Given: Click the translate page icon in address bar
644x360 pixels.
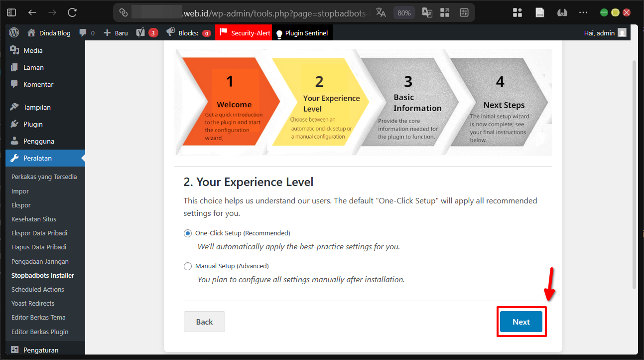Looking at the screenshot, I should (381, 12).
